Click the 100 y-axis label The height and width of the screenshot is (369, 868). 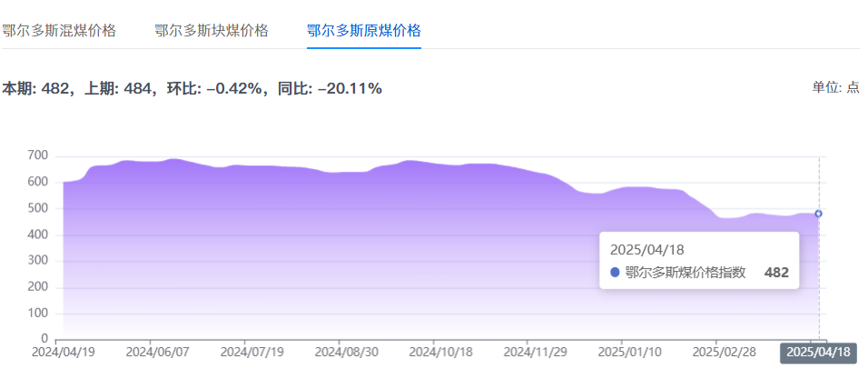37,314
